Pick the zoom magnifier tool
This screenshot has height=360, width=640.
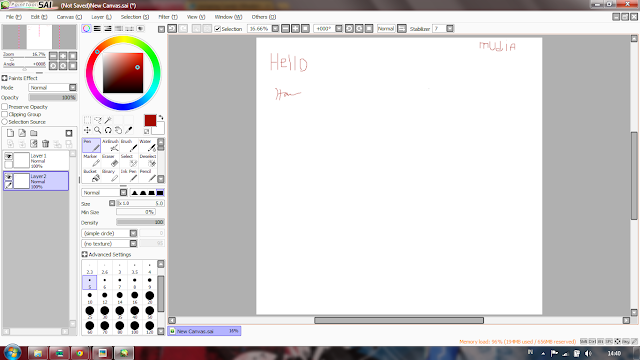coord(98,130)
